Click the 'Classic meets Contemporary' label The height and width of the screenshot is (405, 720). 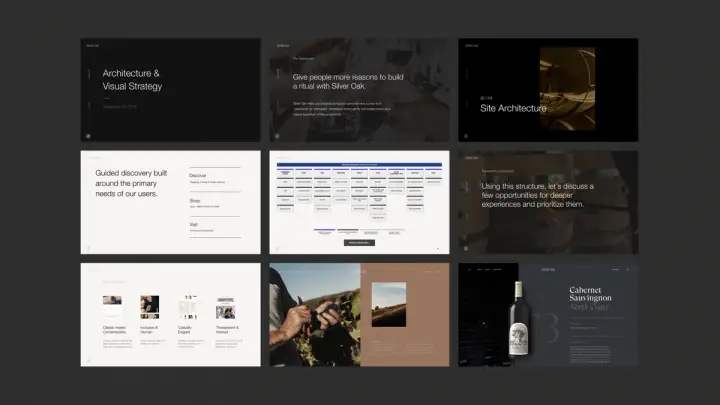click(x=114, y=330)
